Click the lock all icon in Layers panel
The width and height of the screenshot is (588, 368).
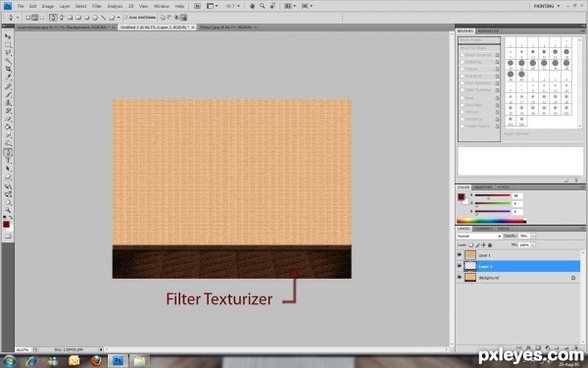pos(490,244)
